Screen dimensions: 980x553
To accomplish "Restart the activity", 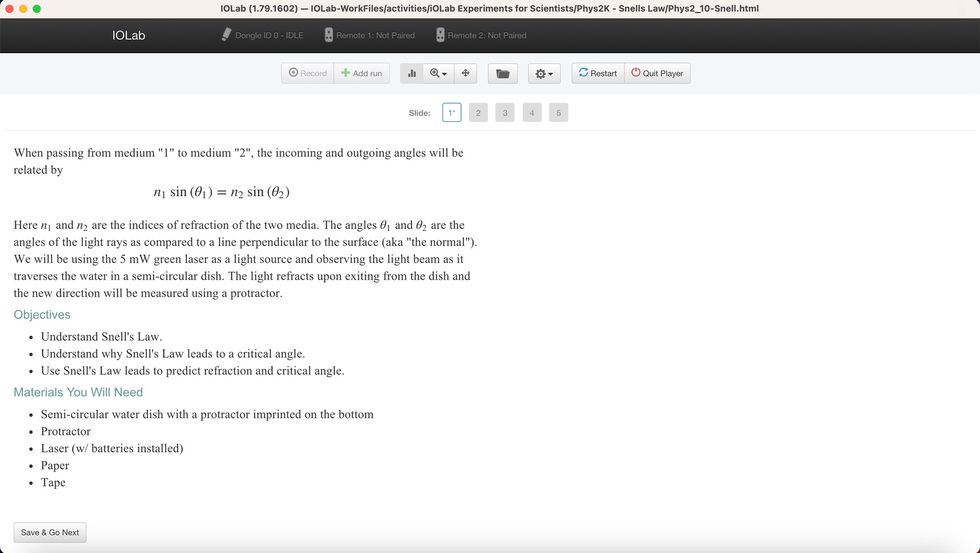I will [x=598, y=73].
